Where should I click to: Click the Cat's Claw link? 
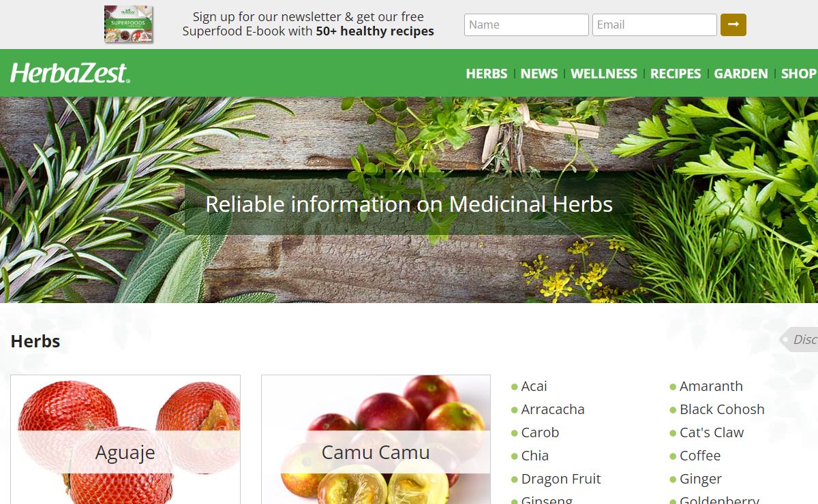[712, 432]
